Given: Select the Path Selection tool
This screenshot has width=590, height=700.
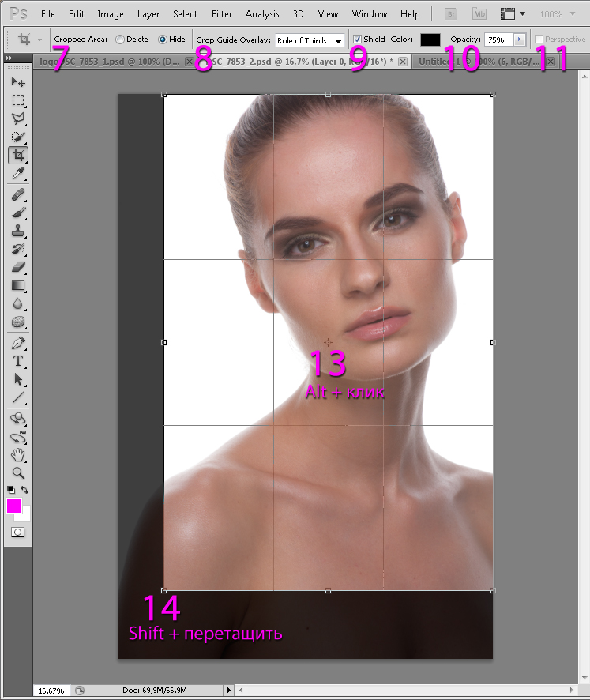Looking at the screenshot, I should [x=18, y=379].
